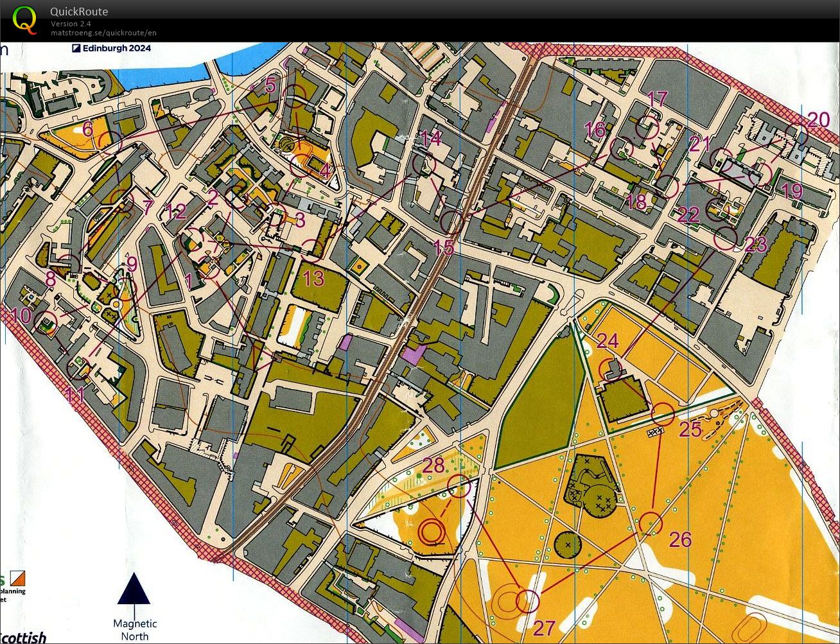Click control number 3 on the map

[x=300, y=220]
